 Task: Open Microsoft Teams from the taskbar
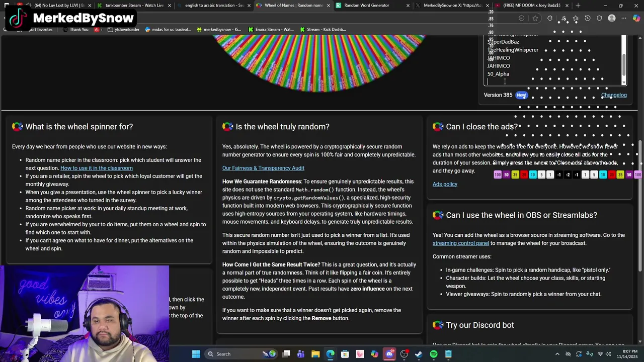click(301, 354)
